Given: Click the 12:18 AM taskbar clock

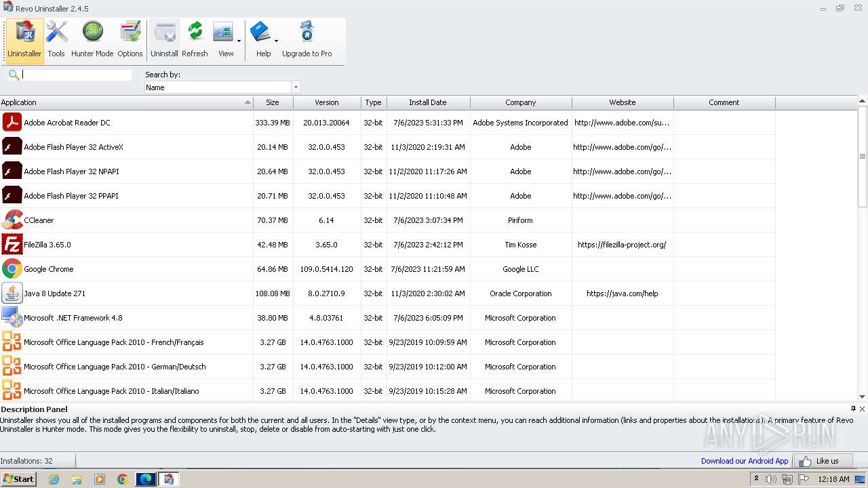Looking at the screenshot, I should (833, 479).
